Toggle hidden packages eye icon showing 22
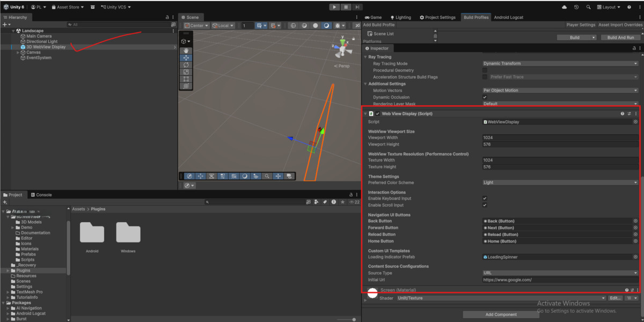644x322 pixels. [x=354, y=202]
